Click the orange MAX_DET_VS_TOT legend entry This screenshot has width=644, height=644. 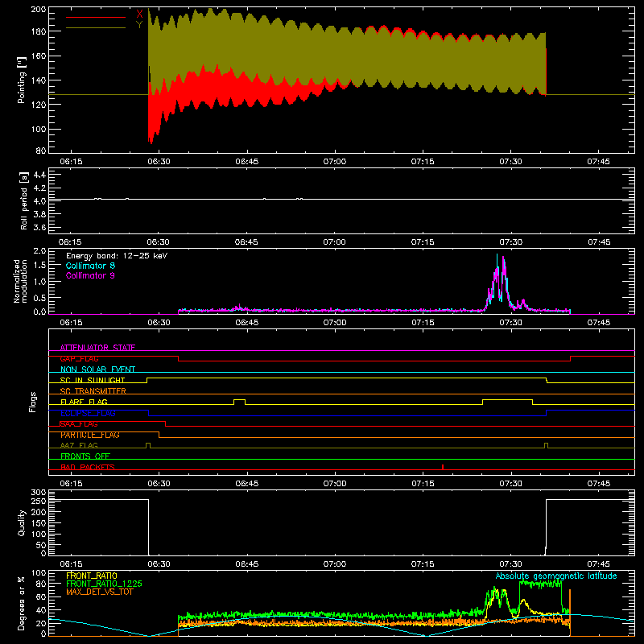tap(100, 592)
